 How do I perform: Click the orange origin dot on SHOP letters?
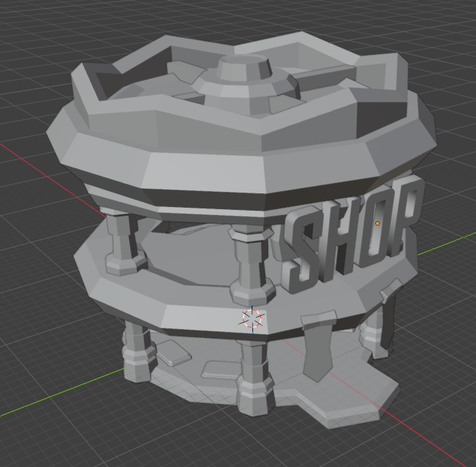point(377,223)
